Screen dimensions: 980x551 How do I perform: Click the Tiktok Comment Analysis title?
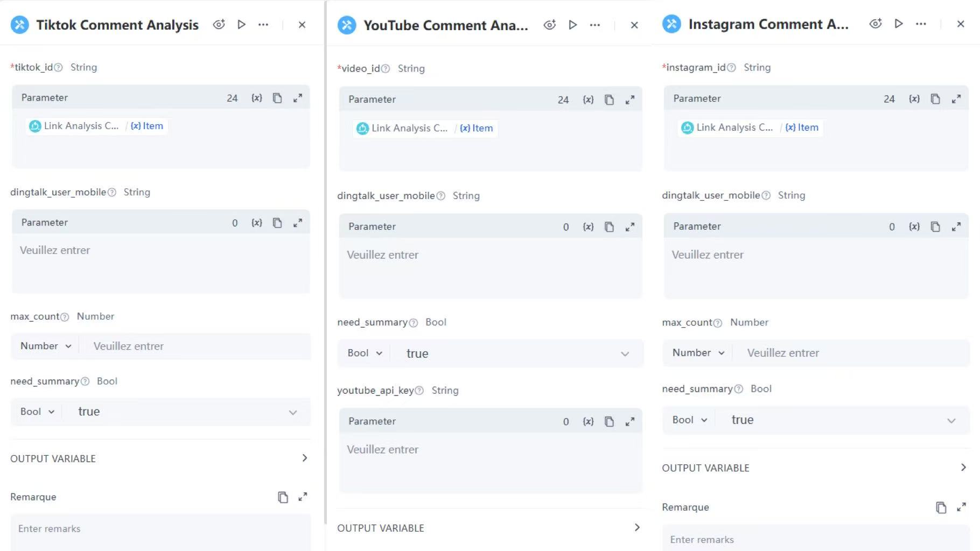click(117, 25)
